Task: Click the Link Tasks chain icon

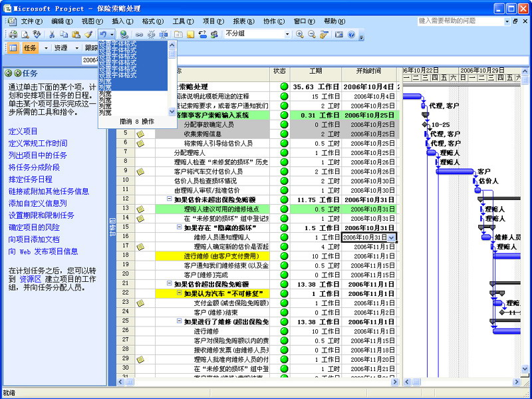Action: click(x=139, y=35)
